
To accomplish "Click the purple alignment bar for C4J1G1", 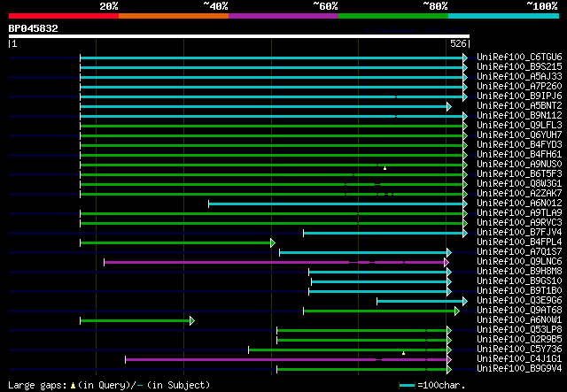I will coord(286,360).
